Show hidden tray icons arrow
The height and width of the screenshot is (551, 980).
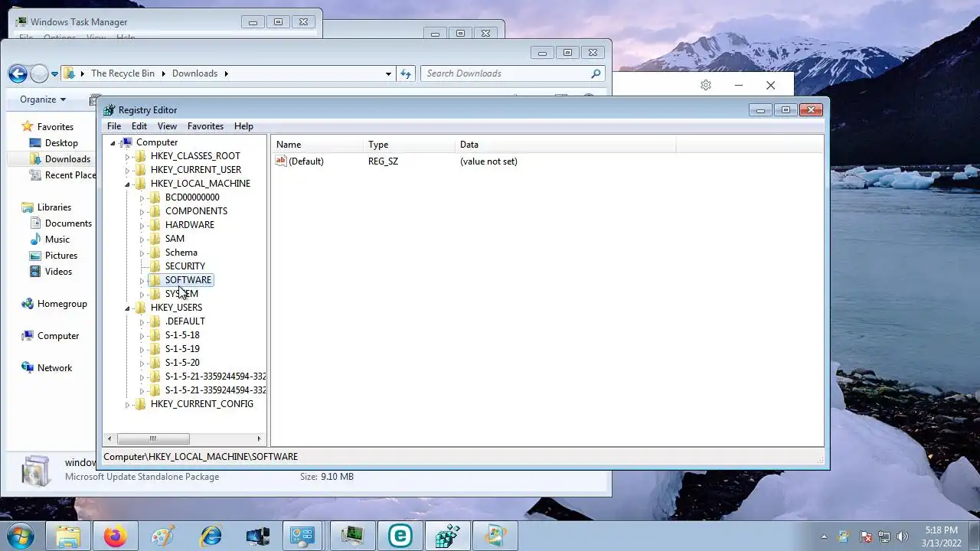(825, 537)
